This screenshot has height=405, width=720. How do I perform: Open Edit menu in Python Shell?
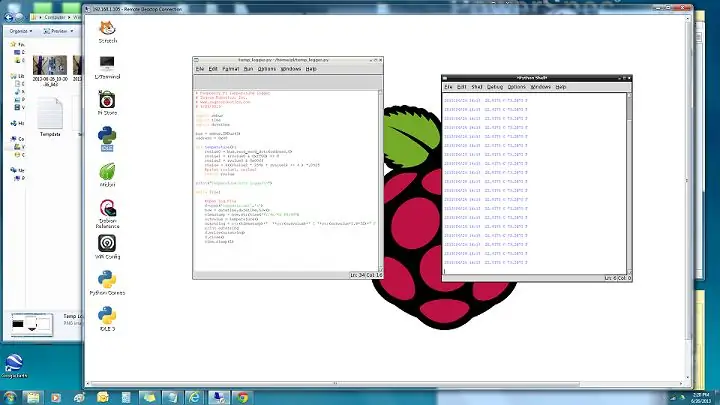[x=461, y=87]
